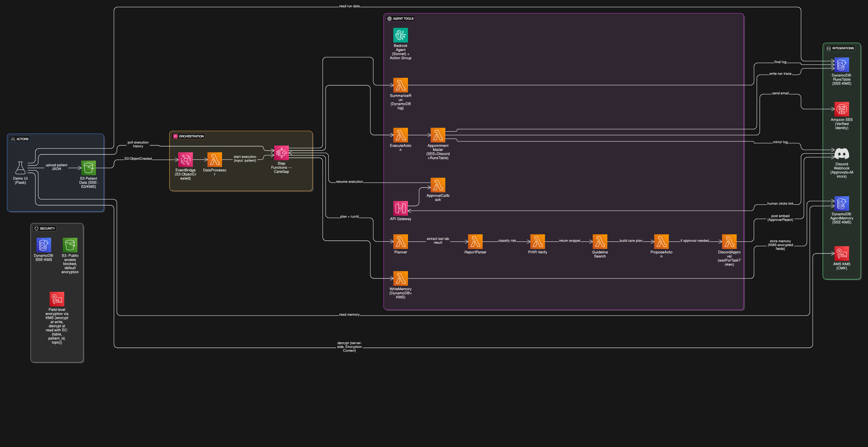Select the AWS KMS CMK icon
The width and height of the screenshot is (868, 447).
(x=841, y=253)
